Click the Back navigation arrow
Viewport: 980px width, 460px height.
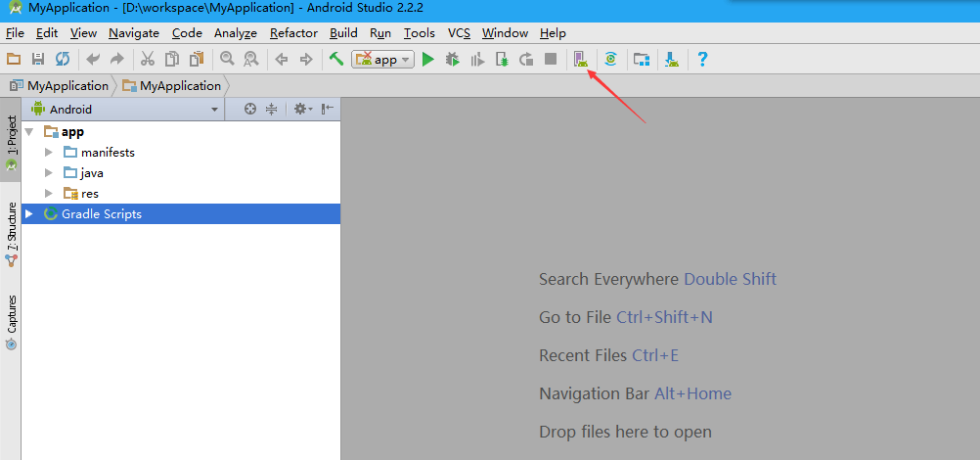(282, 60)
